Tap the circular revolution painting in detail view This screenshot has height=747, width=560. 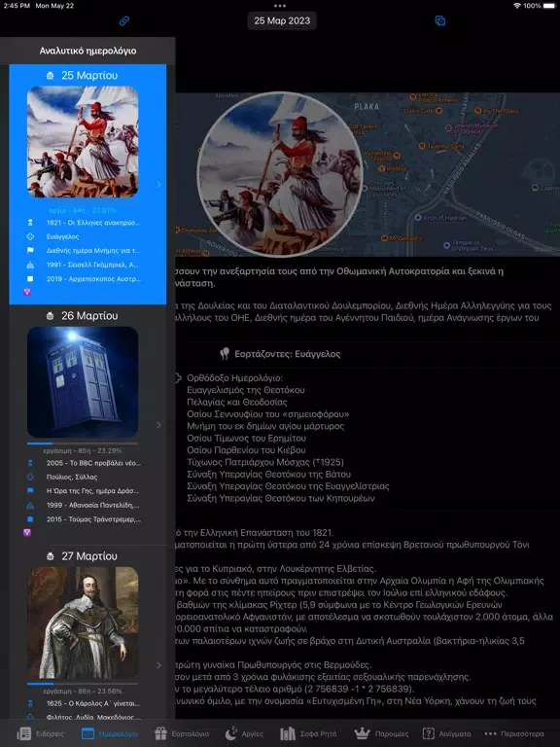click(x=280, y=175)
